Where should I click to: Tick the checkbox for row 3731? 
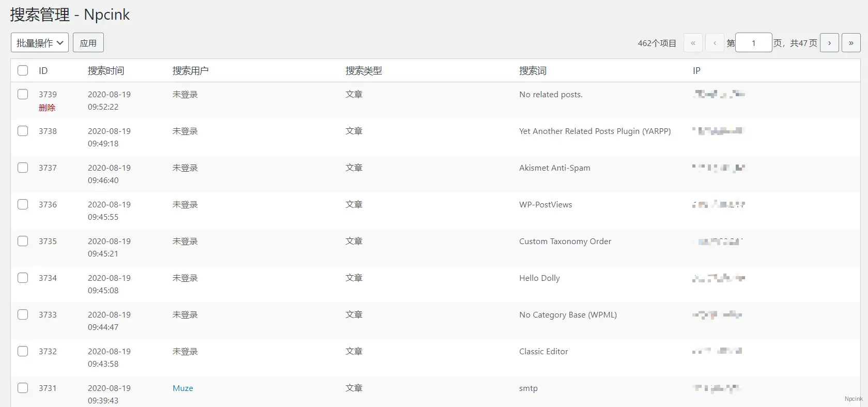[23, 388]
